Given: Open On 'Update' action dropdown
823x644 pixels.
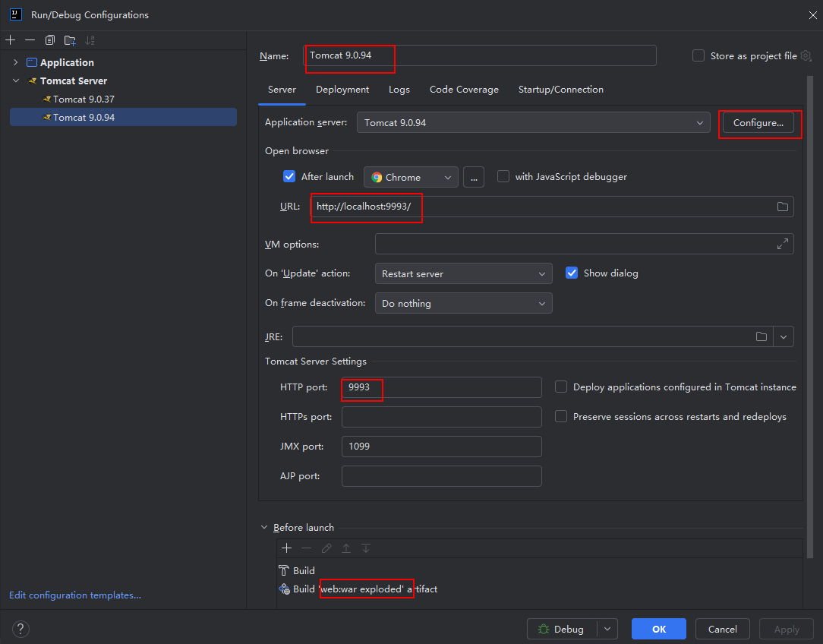Looking at the screenshot, I should [x=463, y=273].
